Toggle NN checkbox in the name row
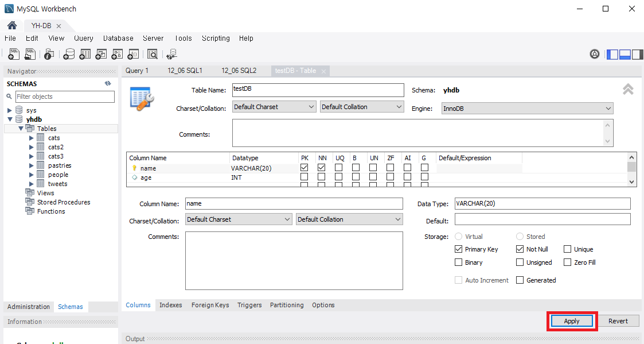 click(x=322, y=168)
